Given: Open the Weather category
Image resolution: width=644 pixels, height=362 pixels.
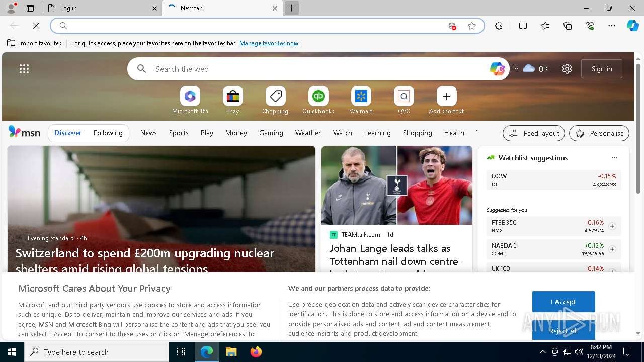Looking at the screenshot, I should (x=308, y=133).
